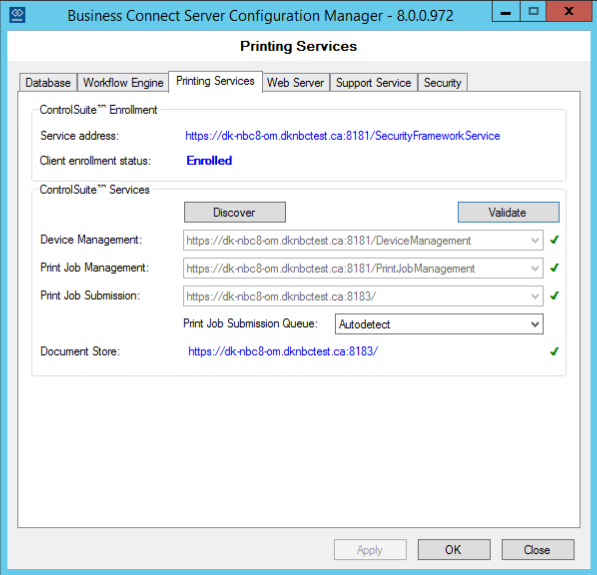Minimize the Configuration Manager window
597x575 pixels.
click(506, 11)
